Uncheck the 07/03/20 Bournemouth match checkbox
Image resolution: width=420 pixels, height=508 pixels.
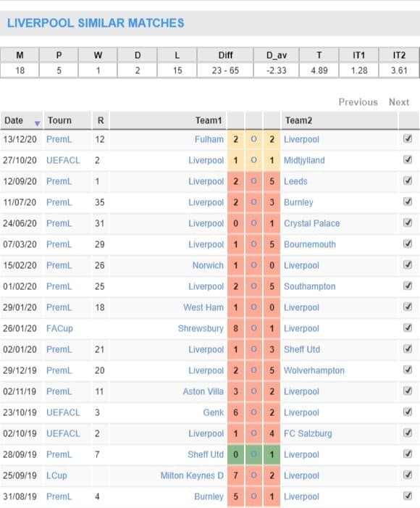408,243
